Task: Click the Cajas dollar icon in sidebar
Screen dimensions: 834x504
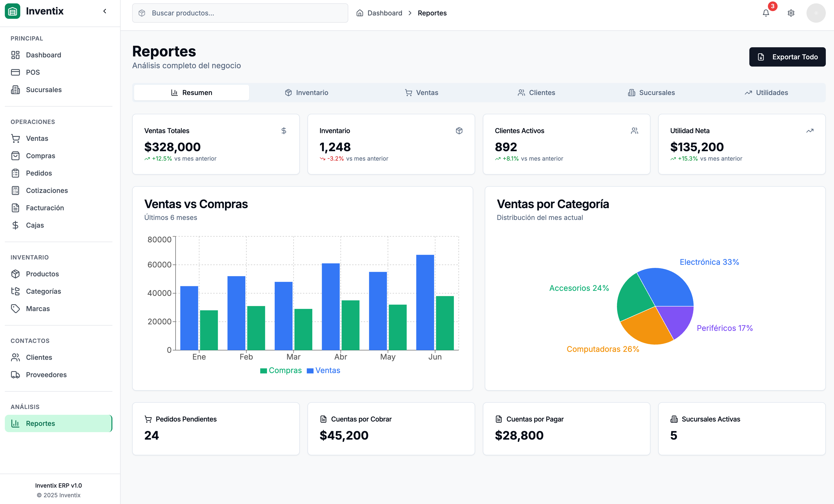Action: click(x=15, y=225)
